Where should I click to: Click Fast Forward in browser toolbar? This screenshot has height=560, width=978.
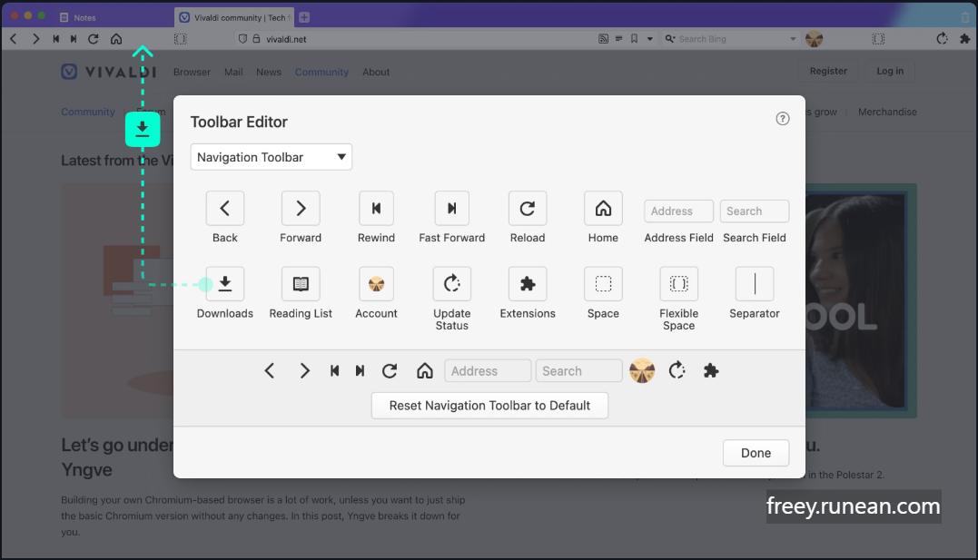[x=74, y=39]
